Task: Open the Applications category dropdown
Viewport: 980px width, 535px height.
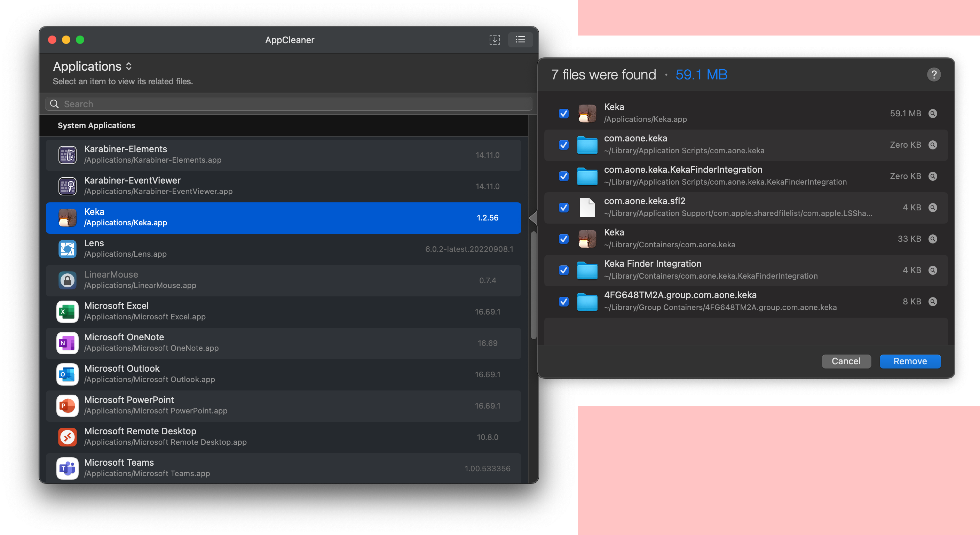Action: pos(93,67)
